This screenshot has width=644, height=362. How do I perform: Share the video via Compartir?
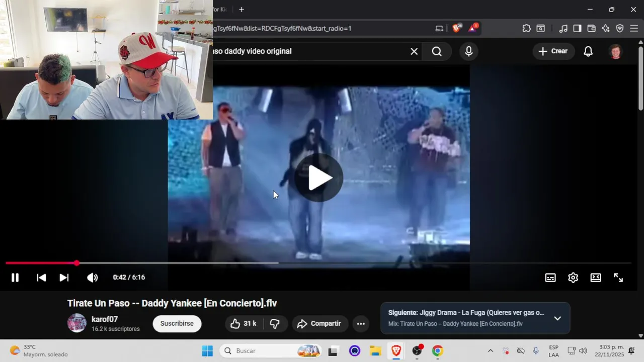(x=320, y=324)
